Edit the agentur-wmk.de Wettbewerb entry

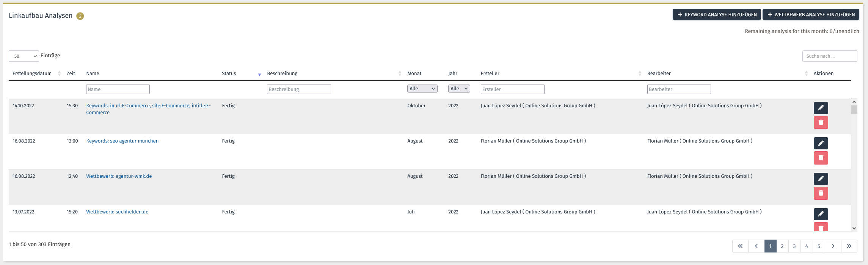point(821,179)
